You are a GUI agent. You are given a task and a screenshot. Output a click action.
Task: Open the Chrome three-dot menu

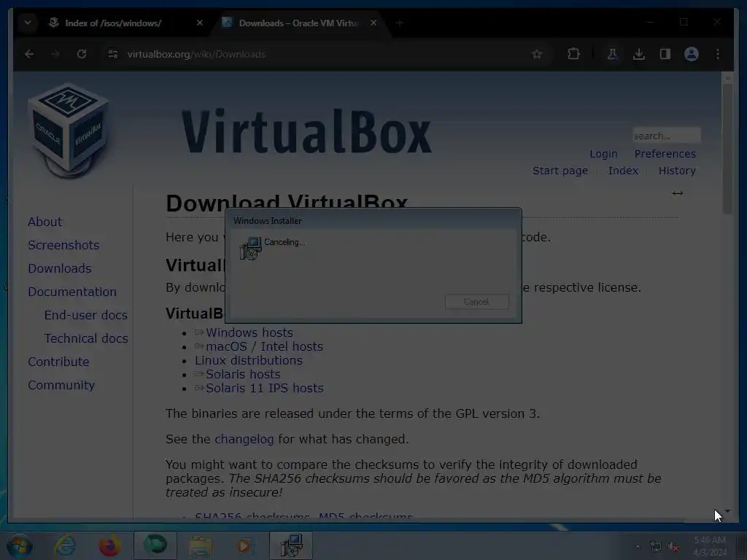point(718,54)
